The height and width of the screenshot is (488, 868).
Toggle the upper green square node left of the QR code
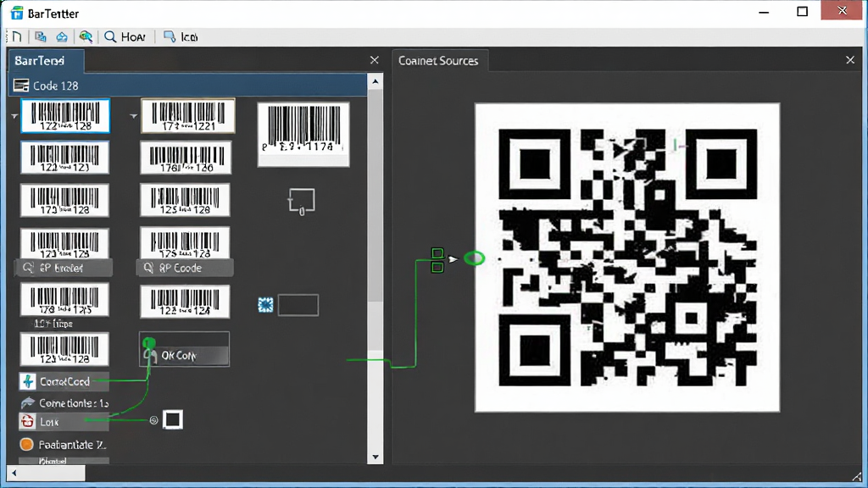pyautogui.click(x=437, y=253)
